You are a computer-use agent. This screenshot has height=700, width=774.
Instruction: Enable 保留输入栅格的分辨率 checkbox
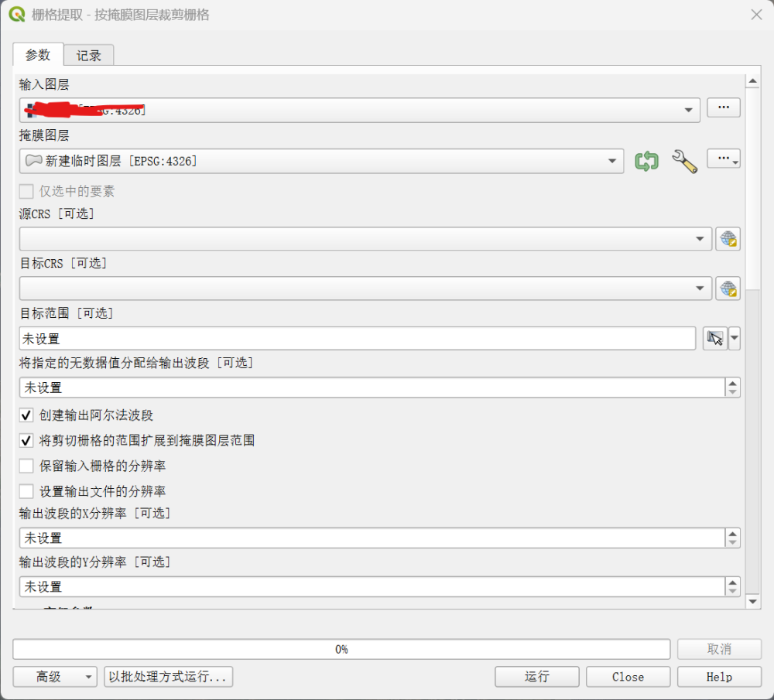(x=26, y=466)
